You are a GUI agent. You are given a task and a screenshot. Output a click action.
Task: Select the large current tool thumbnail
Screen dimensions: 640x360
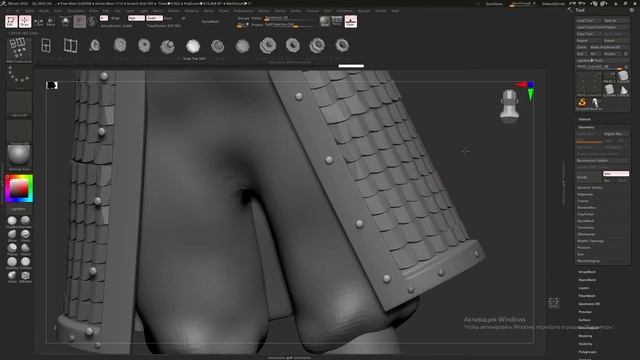pos(589,83)
